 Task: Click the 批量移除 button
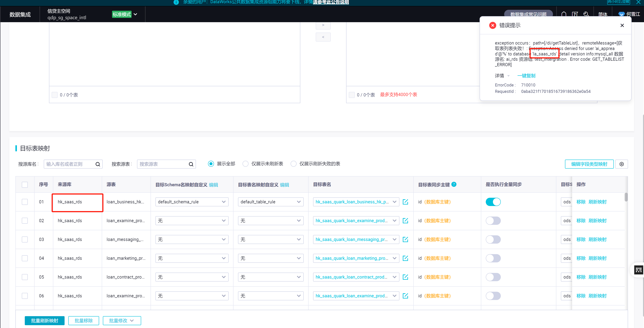pos(84,320)
